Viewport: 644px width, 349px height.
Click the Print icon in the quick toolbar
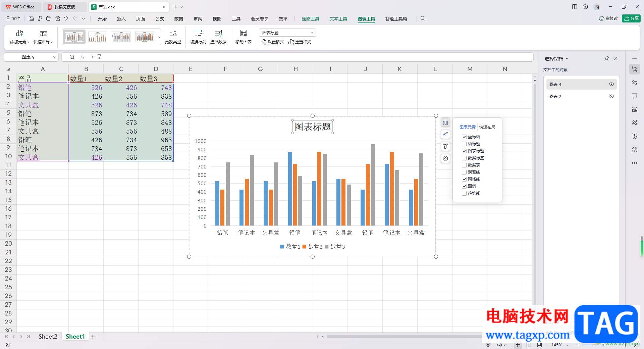click(49, 19)
